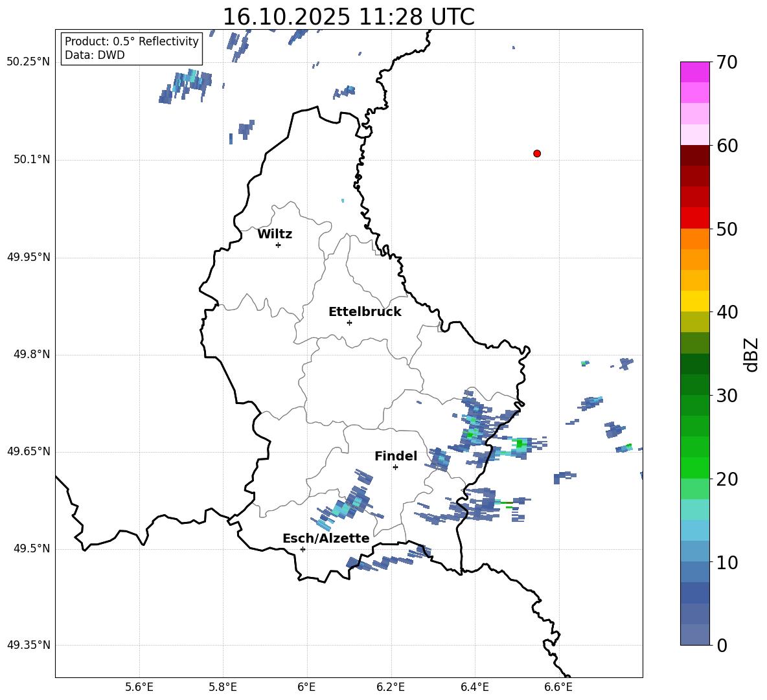Click the light blue 10 dBZ colorbar band
767x700 pixels.
pos(694,551)
